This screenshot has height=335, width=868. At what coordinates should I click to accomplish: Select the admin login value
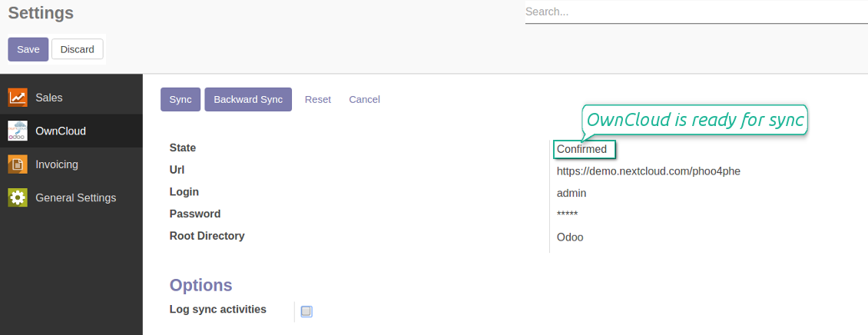[571, 194]
